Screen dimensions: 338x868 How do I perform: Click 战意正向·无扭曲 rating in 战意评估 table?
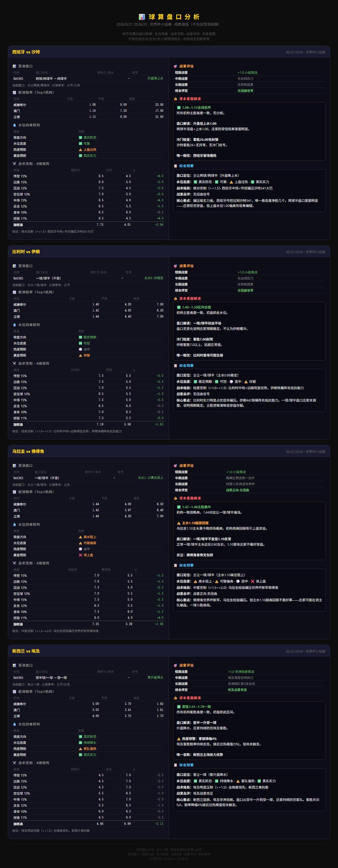coord(237,491)
